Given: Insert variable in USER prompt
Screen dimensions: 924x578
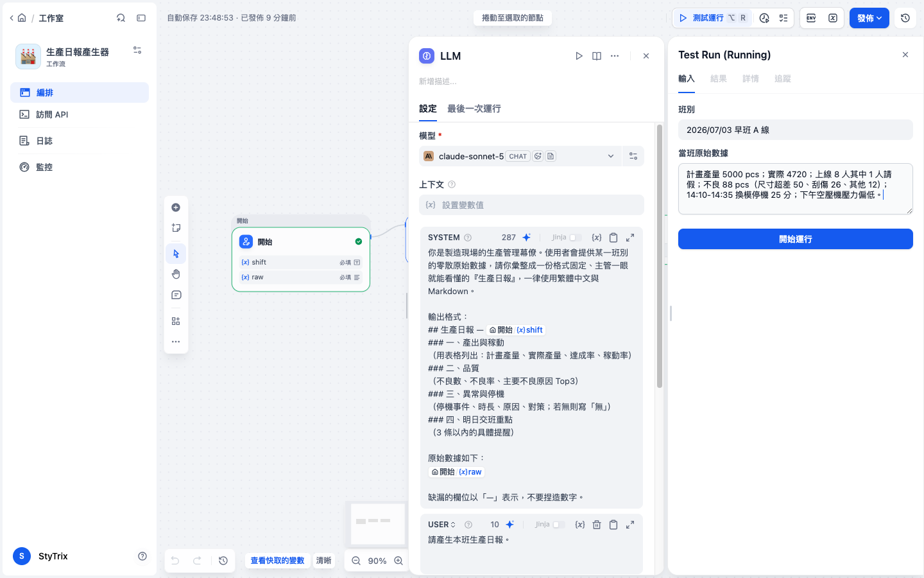Looking at the screenshot, I should coord(580,524).
